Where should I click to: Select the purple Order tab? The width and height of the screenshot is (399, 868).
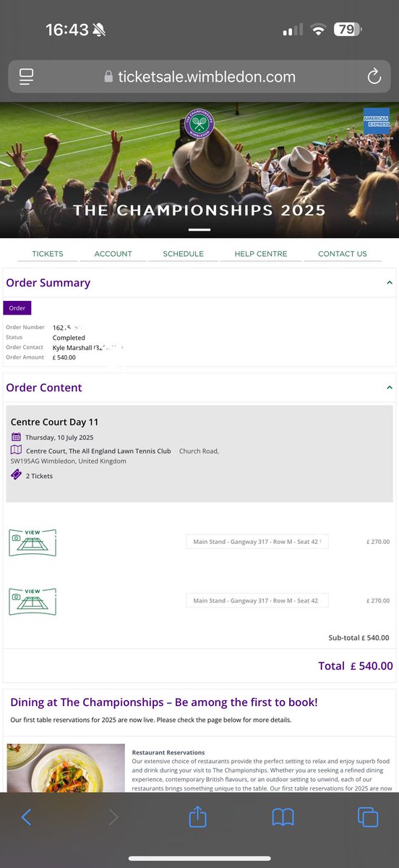click(x=17, y=308)
